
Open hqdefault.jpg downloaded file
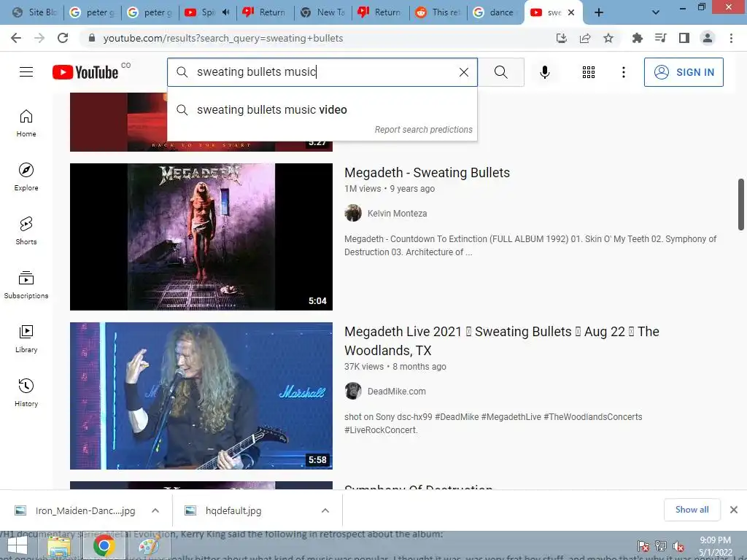click(233, 510)
